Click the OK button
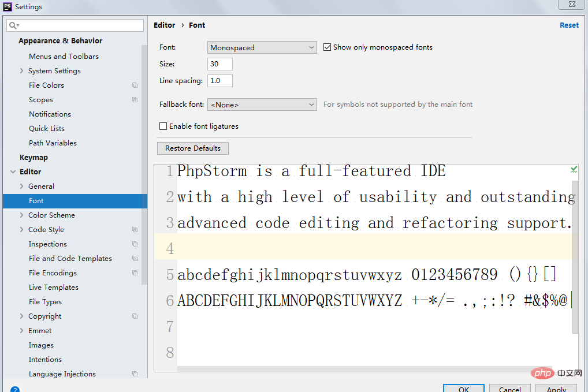588x392 pixels. click(463, 389)
